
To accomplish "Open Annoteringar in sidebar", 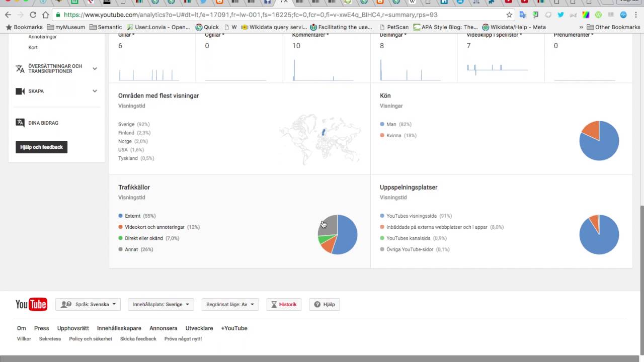I will click(x=43, y=37).
